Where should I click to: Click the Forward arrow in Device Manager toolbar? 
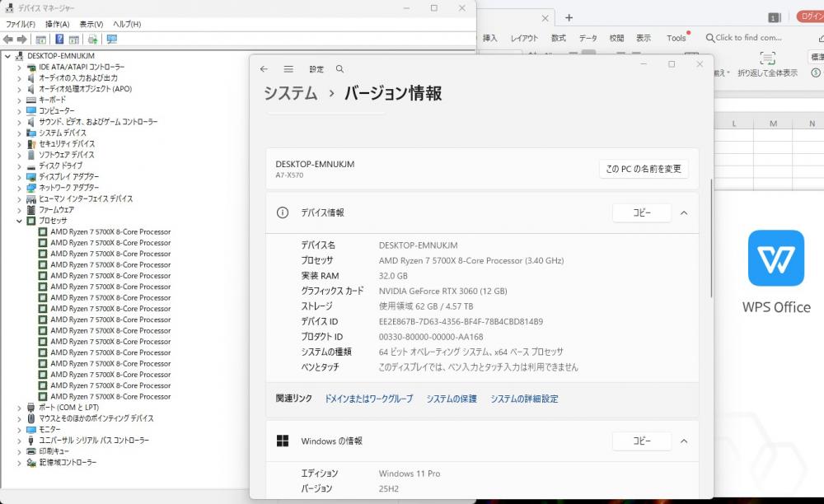[21, 40]
